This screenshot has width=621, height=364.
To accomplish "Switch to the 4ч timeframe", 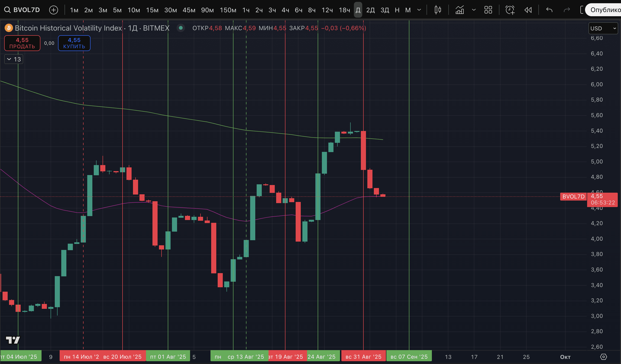I will 285,10.
